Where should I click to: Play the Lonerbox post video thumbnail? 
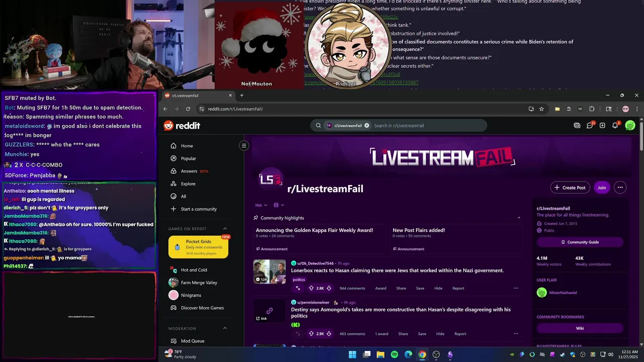point(269,271)
